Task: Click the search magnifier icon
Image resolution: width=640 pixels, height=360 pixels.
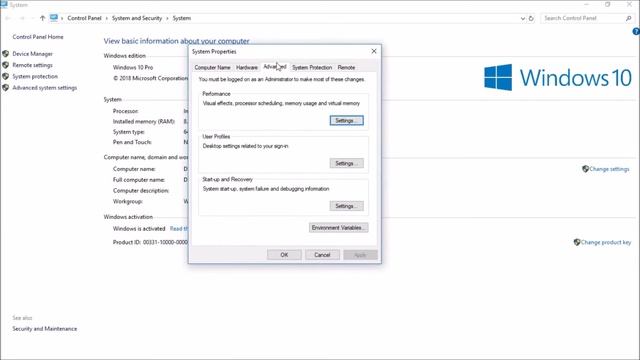Action: tap(629, 18)
